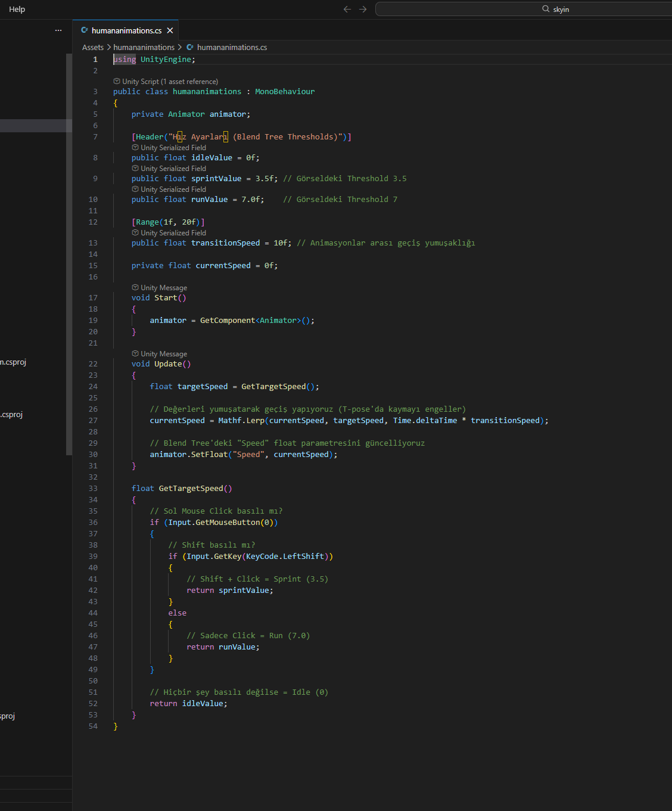Viewport: 672px width, 811px height.
Task: Click Unity Message lens above Start
Action: 159,288
